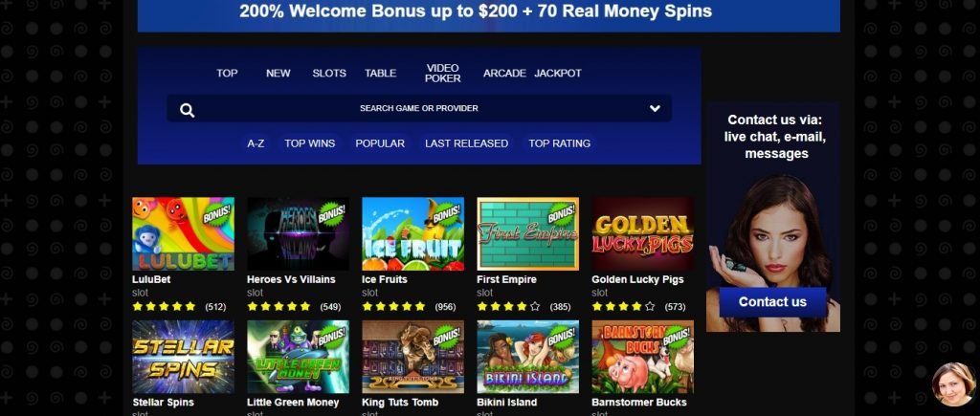Sort games by TOP RATING
The width and height of the screenshot is (980, 416).
pos(559,143)
